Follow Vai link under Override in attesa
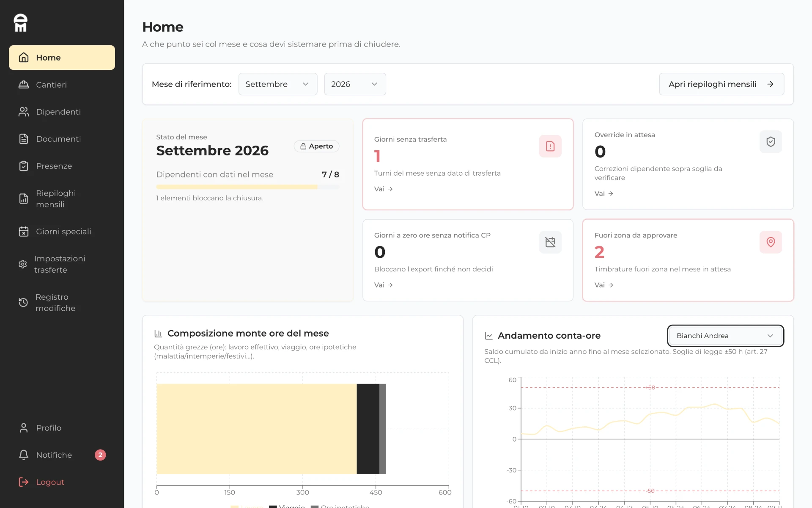This screenshot has height=508, width=812. (x=604, y=193)
